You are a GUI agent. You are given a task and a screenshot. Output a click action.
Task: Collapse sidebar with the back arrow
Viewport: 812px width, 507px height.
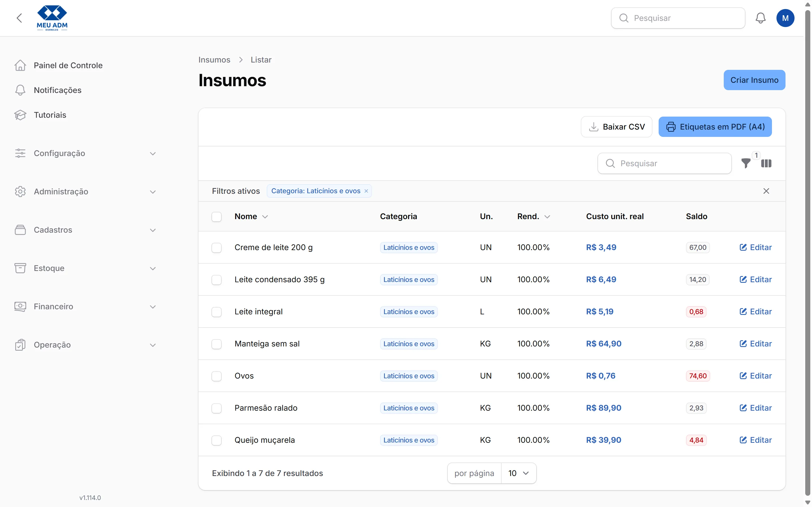19,18
